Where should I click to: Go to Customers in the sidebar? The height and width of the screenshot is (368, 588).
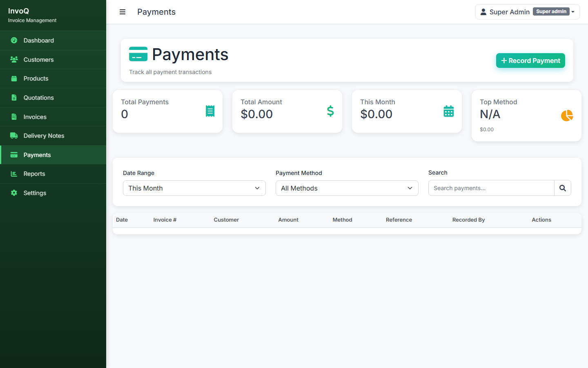pyautogui.click(x=53, y=60)
